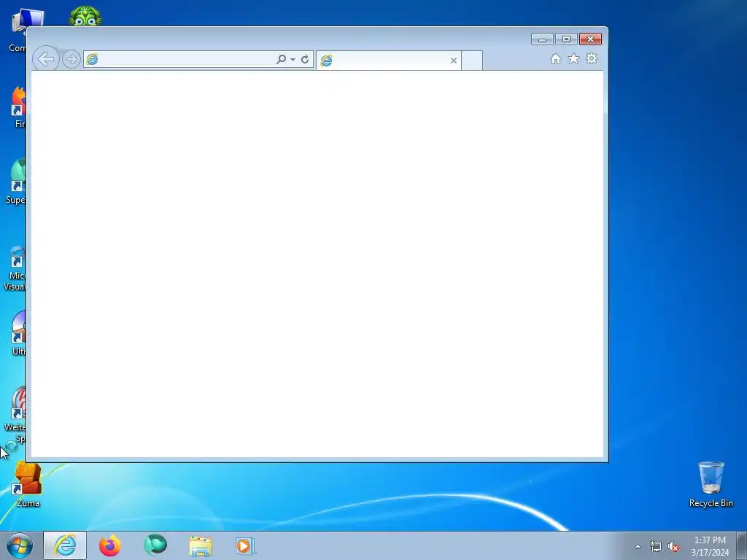The width and height of the screenshot is (747, 560).
Task: Click the Search magnifier icon
Action: point(281,59)
